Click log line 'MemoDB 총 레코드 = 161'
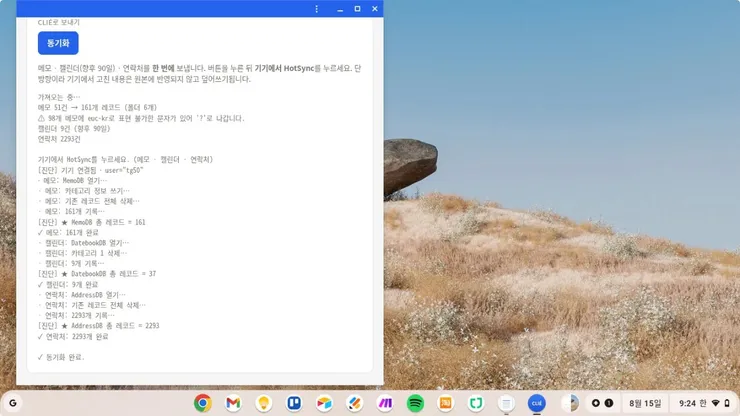The image size is (740, 416). [92, 222]
